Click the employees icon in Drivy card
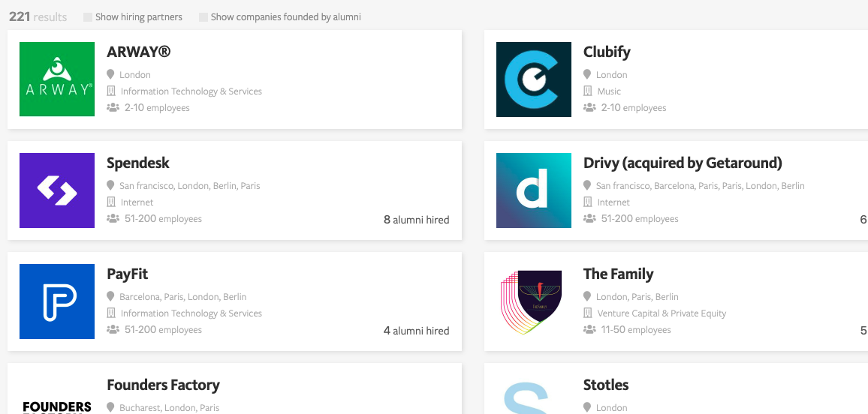Screen dimensions: 868x414 589,218
